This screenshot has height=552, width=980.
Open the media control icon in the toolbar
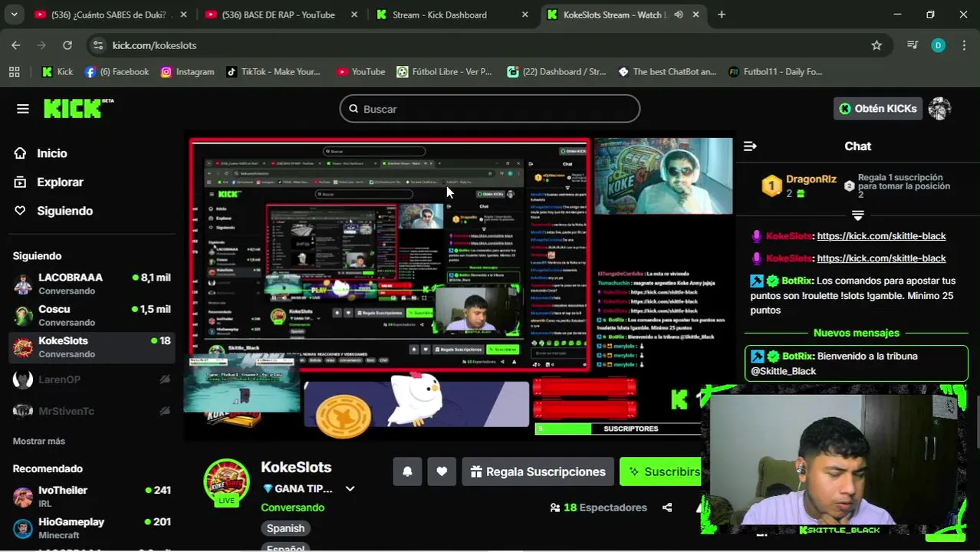(x=912, y=45)
